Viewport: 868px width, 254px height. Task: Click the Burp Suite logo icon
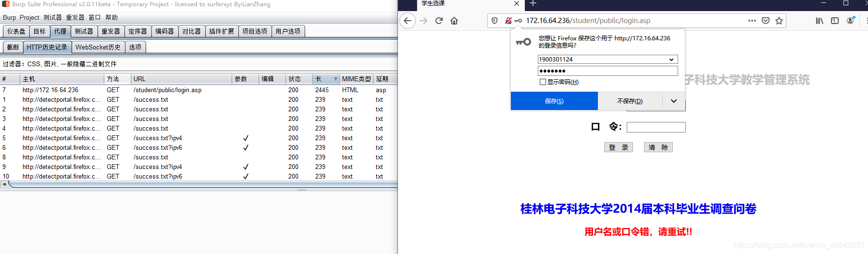click(6, 4)
